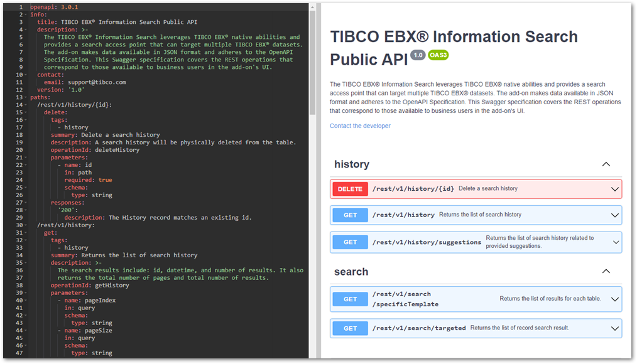
Task: Fold the pageSize parameter at line 44
Action: pyautogui.click(x=26, y=330)
